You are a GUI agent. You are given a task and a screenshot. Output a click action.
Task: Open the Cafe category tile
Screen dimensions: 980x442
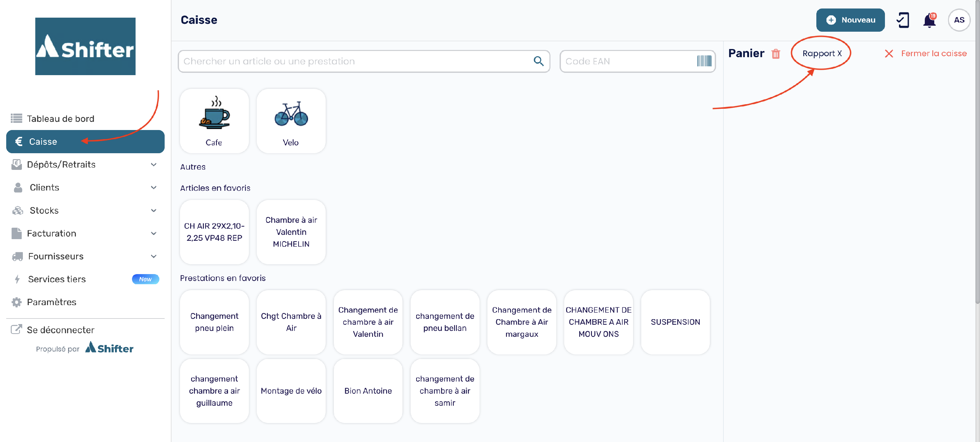(x=214, y=121)
